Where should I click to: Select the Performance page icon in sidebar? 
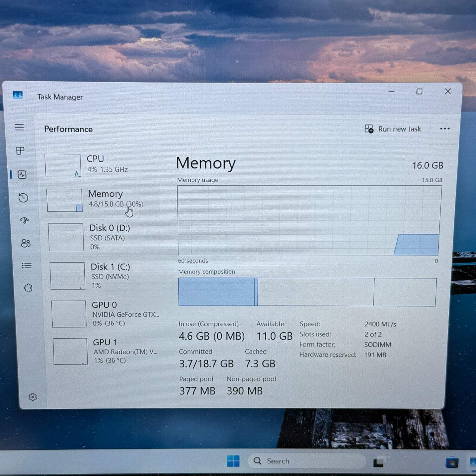coord(22,175)
